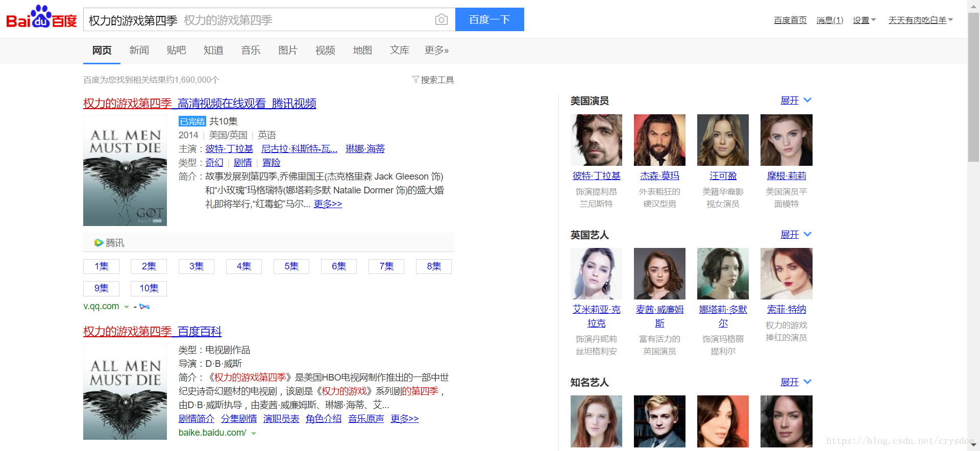This screenshot has width=980, height=451.
Task: Click the 搜索工具 filter icon
Action: point(415,80)
